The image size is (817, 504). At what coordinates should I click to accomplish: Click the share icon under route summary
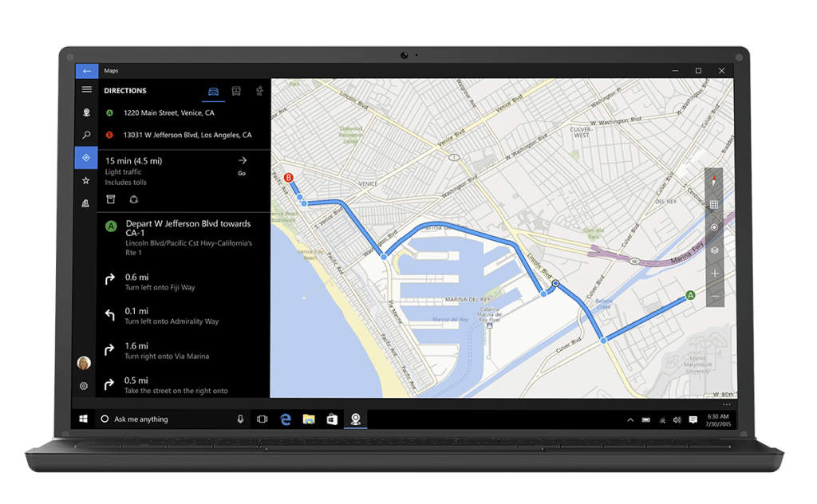(x=134, y=199)
